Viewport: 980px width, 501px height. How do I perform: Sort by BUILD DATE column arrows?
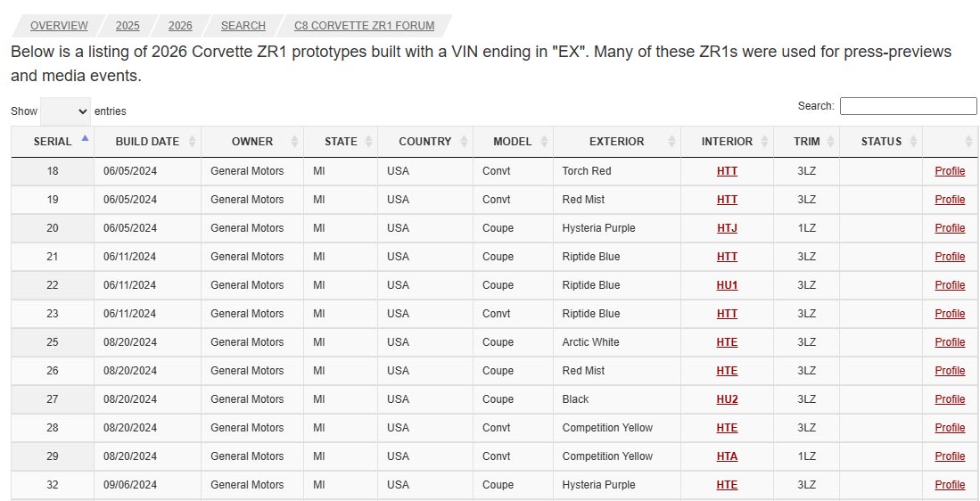click(192, 142)
